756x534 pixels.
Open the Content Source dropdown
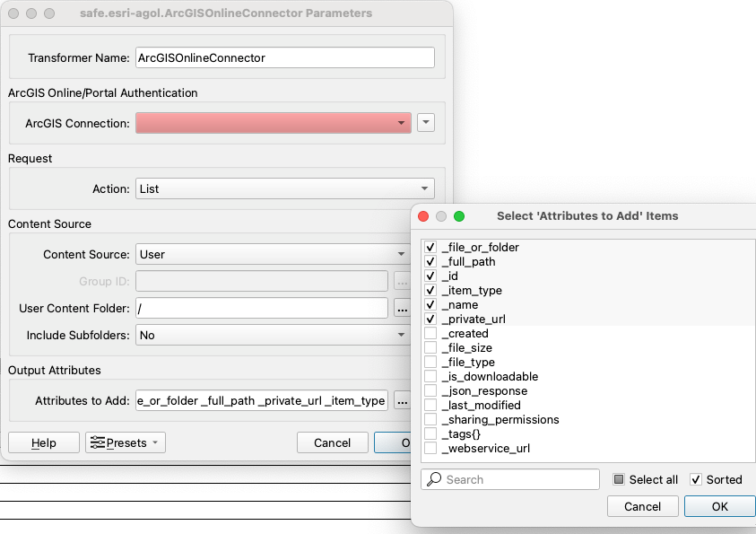(273, 254)
